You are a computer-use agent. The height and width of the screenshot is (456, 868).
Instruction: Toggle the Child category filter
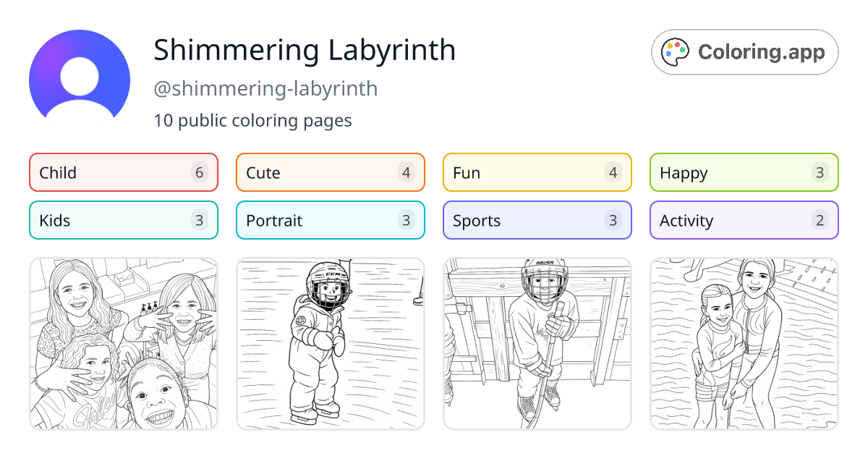[x=123, y=172]
